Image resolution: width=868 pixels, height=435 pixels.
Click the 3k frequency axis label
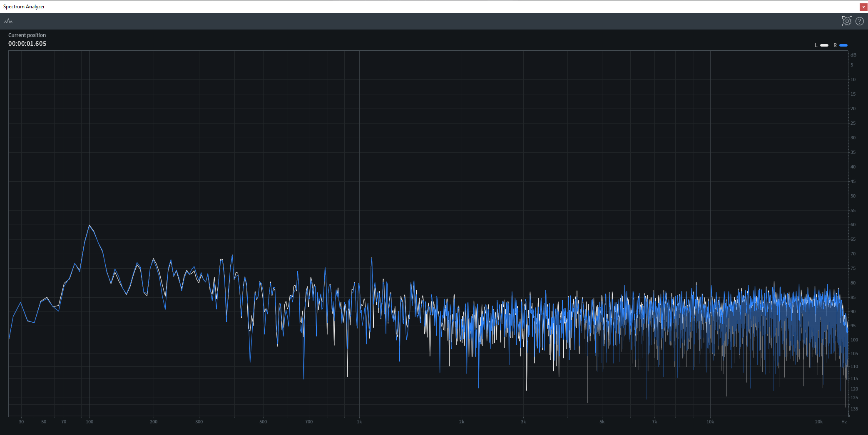tap(523, 422)
